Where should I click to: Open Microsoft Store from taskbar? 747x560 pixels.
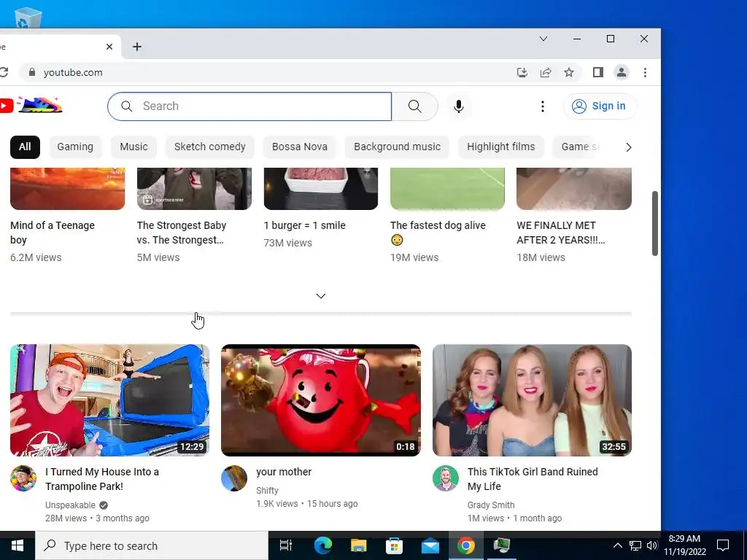[x=394, y=545]
